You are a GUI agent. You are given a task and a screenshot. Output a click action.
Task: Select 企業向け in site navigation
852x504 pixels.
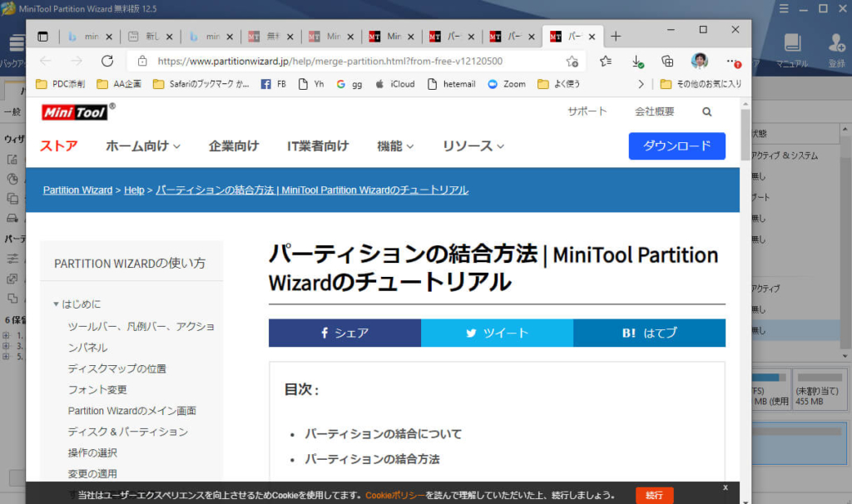tap(234, 146)
